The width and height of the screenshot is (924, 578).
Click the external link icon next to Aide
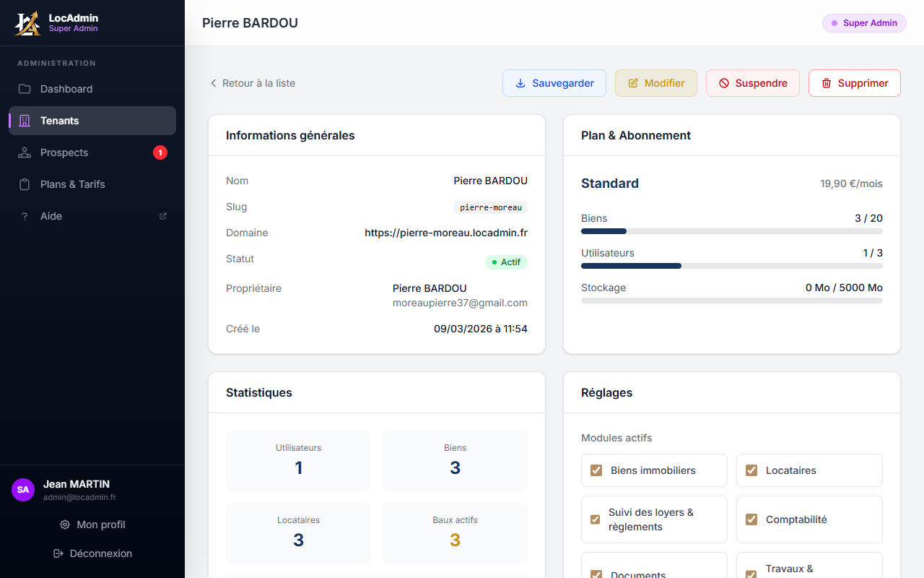pyautogui.click(x=162, y=215)
